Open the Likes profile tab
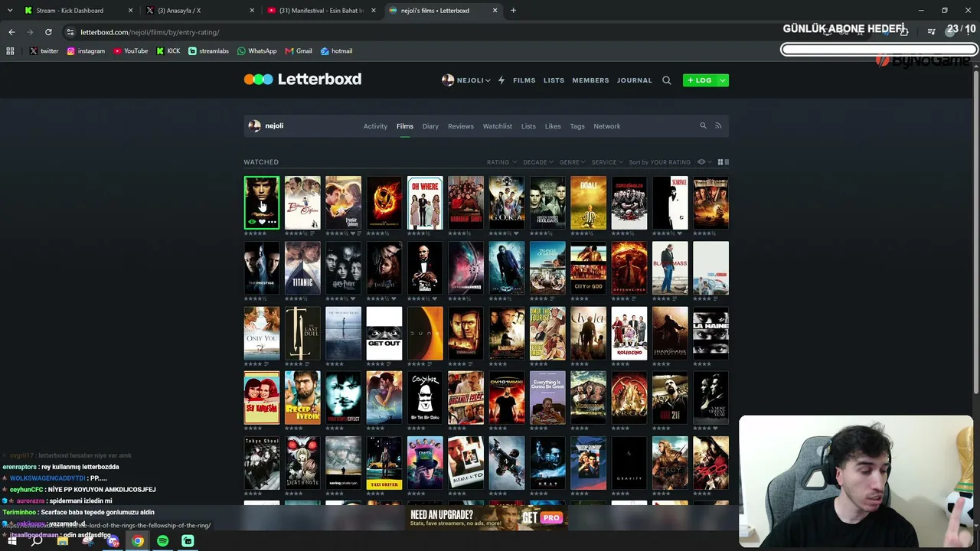Screen dimensions: 980x551 click(x=553, y=126)
